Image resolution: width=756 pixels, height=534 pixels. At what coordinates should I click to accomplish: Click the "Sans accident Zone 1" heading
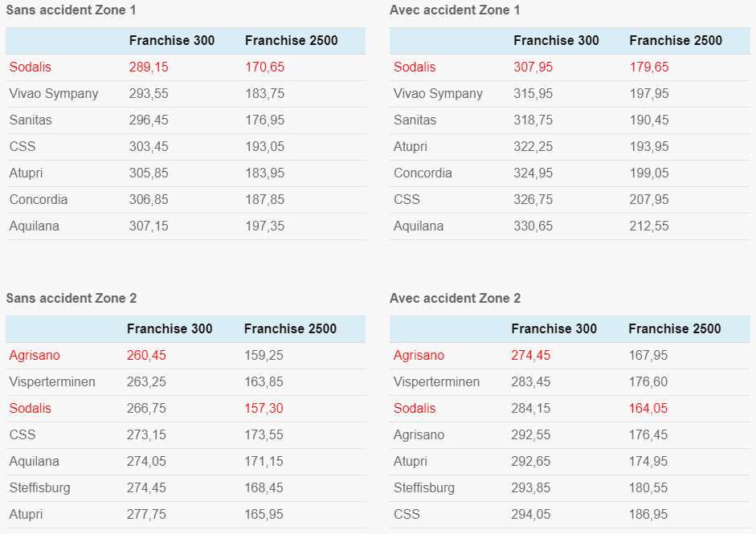71,10
